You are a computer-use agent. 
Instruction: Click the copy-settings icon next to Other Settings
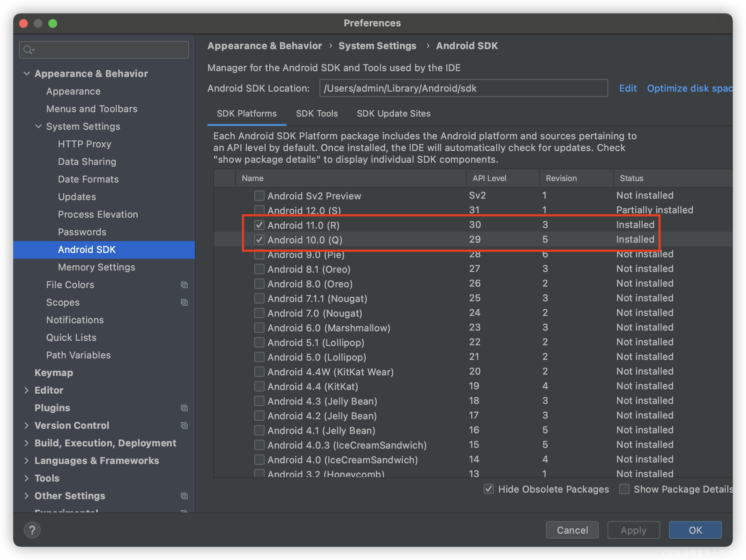pyautogui.click(x=184, y=496)
